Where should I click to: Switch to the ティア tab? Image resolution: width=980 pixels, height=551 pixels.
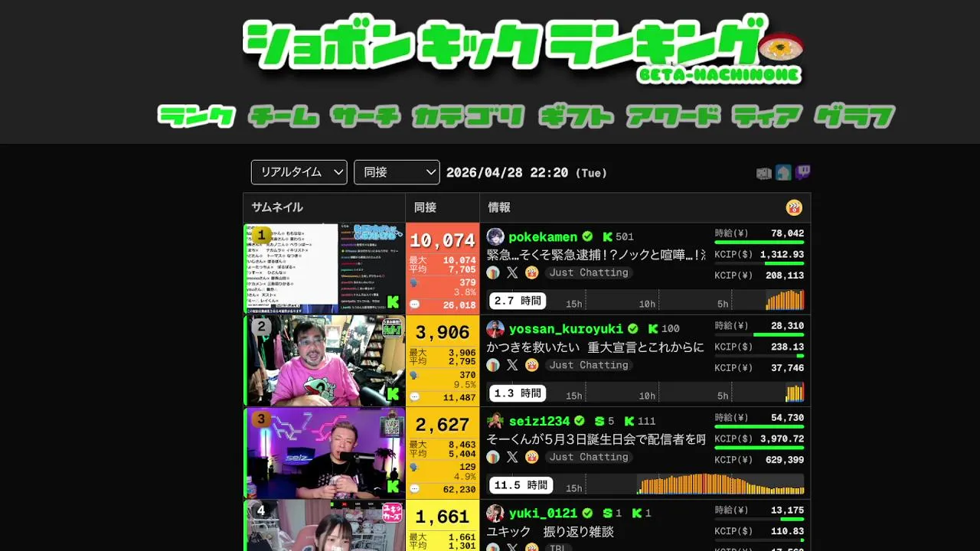coord(767,116)
